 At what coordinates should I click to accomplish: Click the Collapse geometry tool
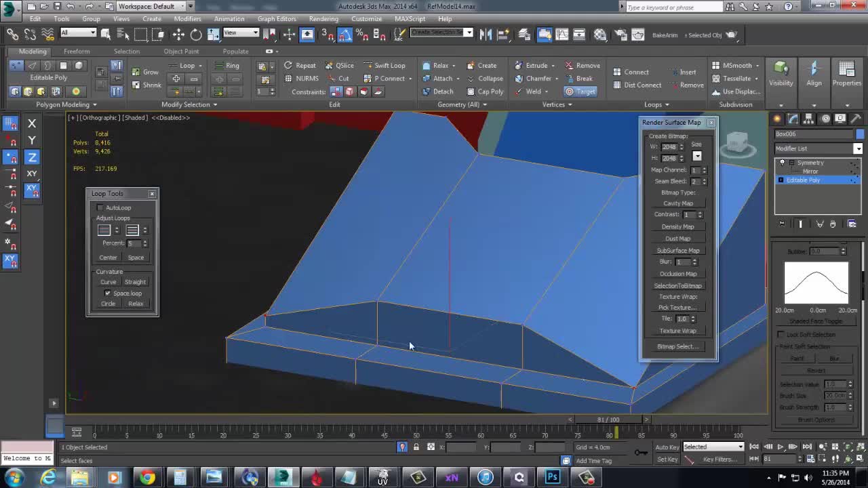coord(485,79)
